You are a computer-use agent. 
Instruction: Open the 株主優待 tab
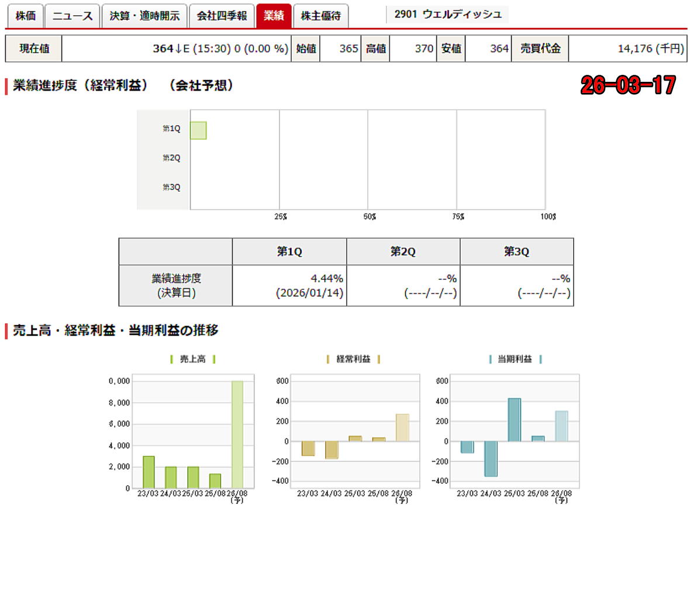click(x=320, y=16)
